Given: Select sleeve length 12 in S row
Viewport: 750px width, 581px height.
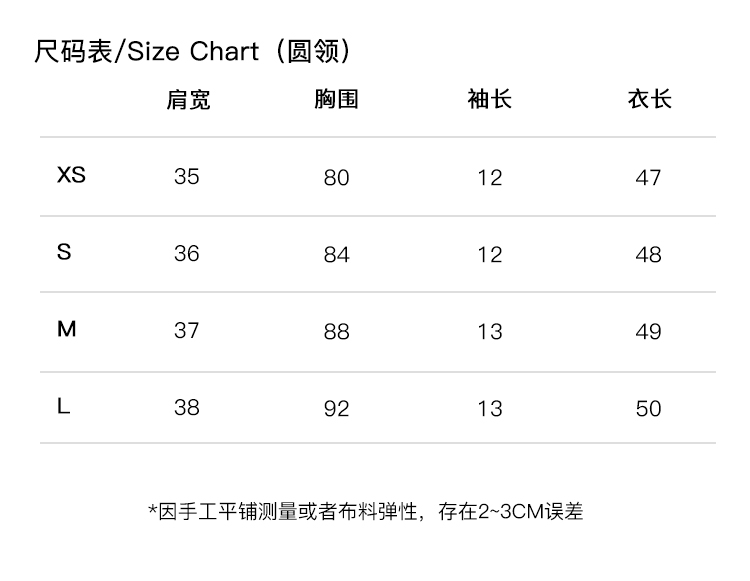Looking at the screenshot, I should point(489,254).
